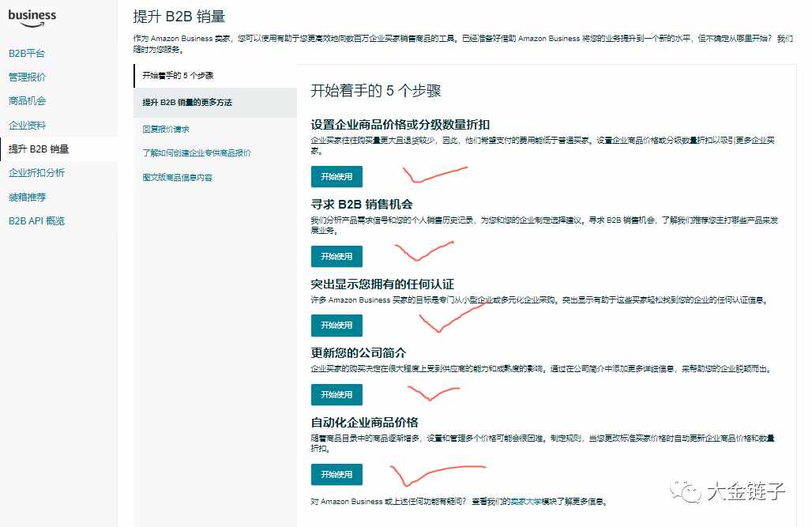Click the 寻求 B2B 销售机会 heading
Image resolution: width=812 pixels, height=527 pixels.
click(x=362, y=205)
